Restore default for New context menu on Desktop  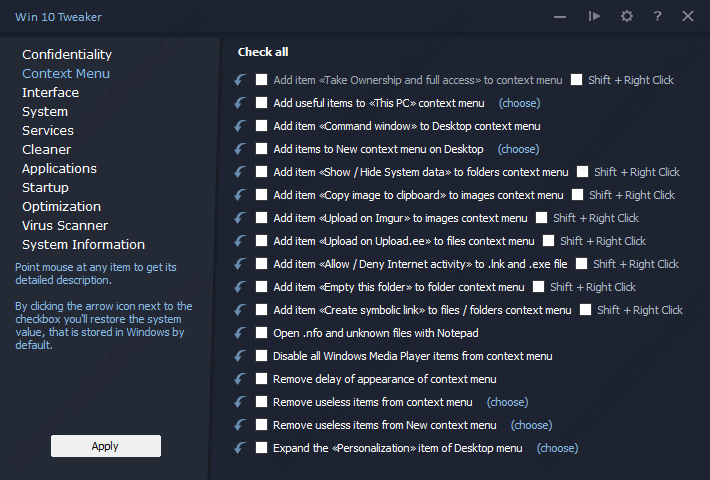240,149
